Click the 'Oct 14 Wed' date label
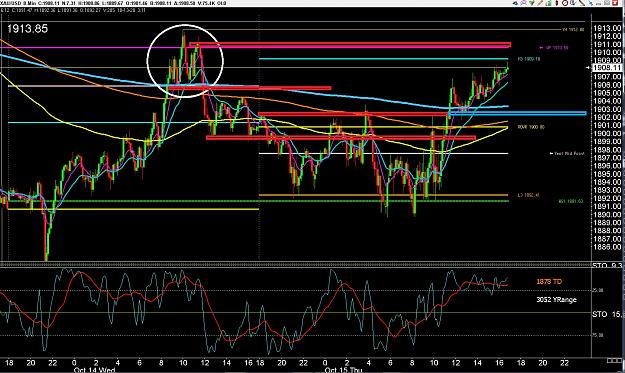 94,370
